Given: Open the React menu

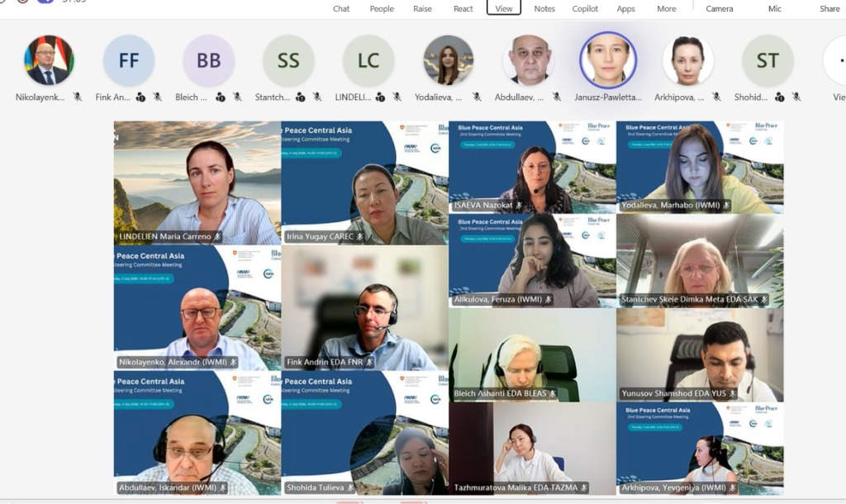Looking at the screenshot, I should (463, 8).
